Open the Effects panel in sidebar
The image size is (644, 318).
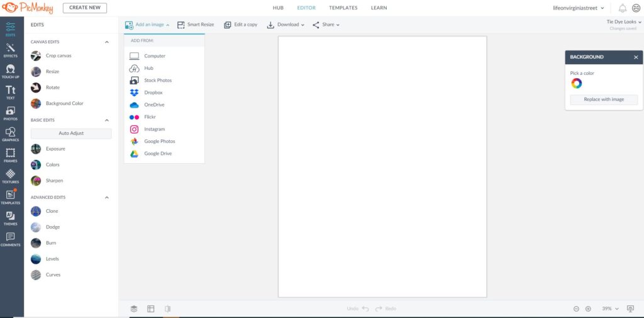click(x=11, y=50)
